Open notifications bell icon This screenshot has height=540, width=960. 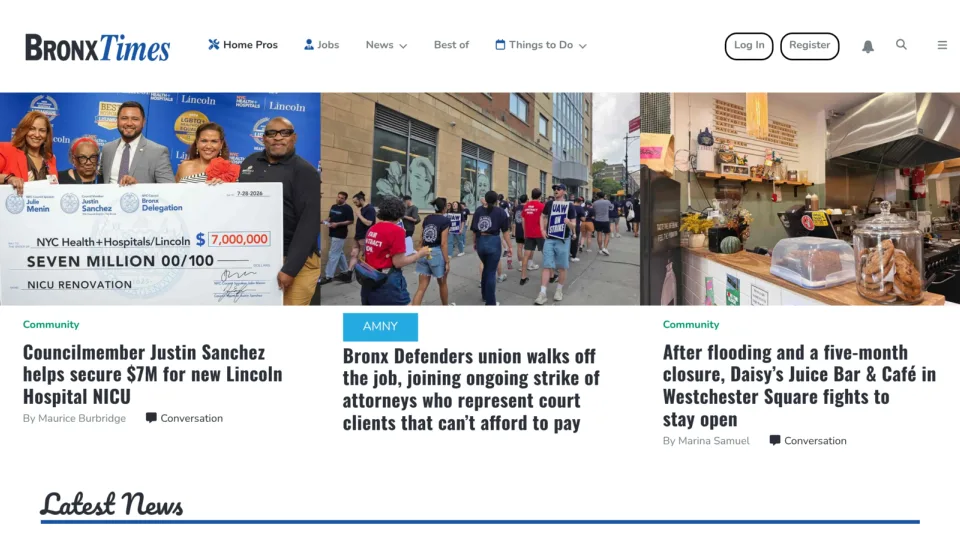pyautogui.click(x=868, y=47)
